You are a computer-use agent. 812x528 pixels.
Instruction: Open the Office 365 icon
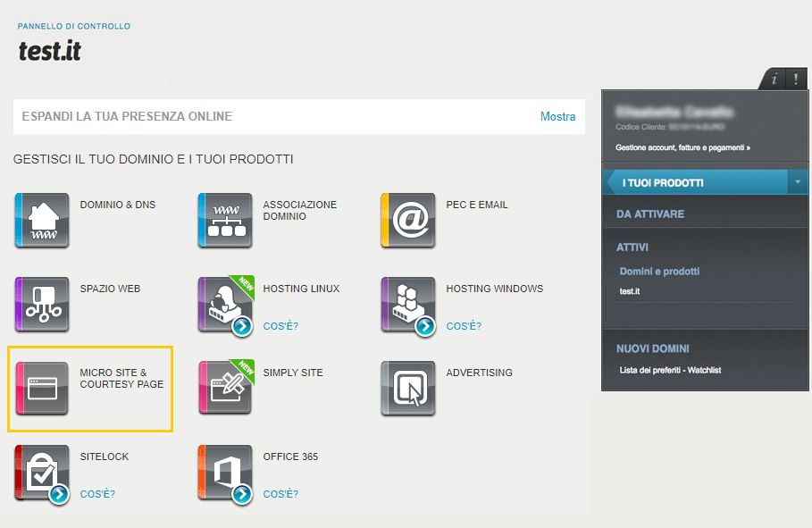[225, 472]
